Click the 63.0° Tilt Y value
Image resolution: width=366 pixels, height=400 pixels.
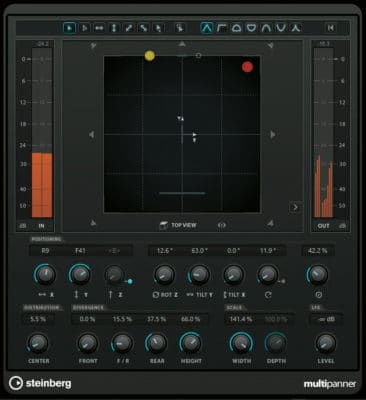[x=199, y=250]
